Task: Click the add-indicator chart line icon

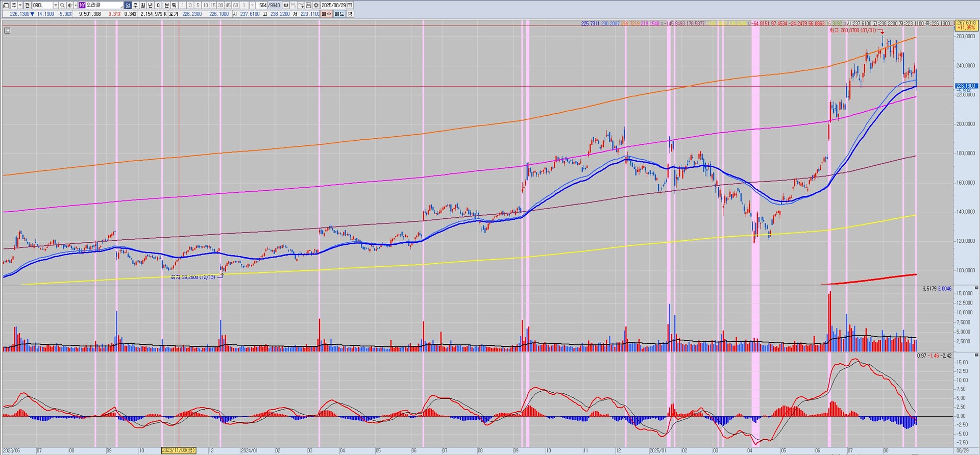Action: pos(301,5)
